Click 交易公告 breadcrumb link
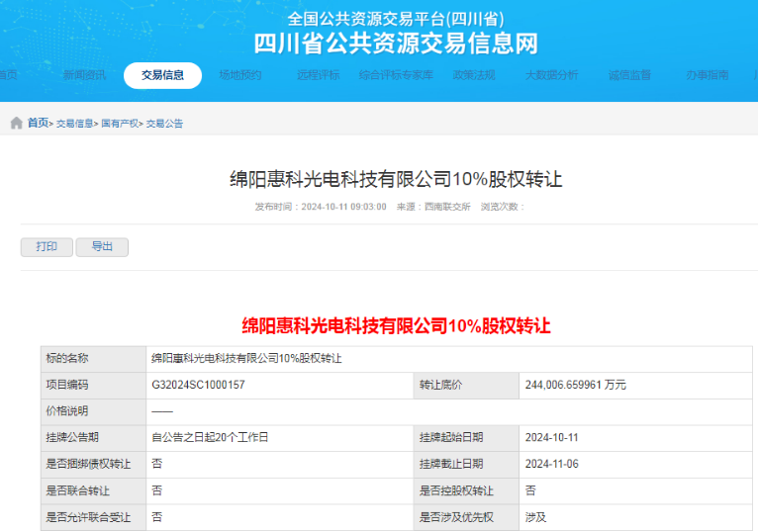 pyautogui.click(x=165, y=124)
